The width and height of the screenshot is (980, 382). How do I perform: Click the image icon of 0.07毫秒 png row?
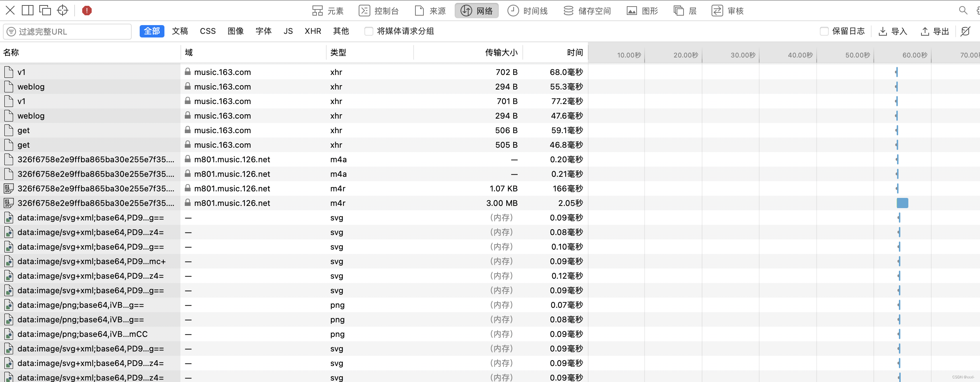pos(9,305)
